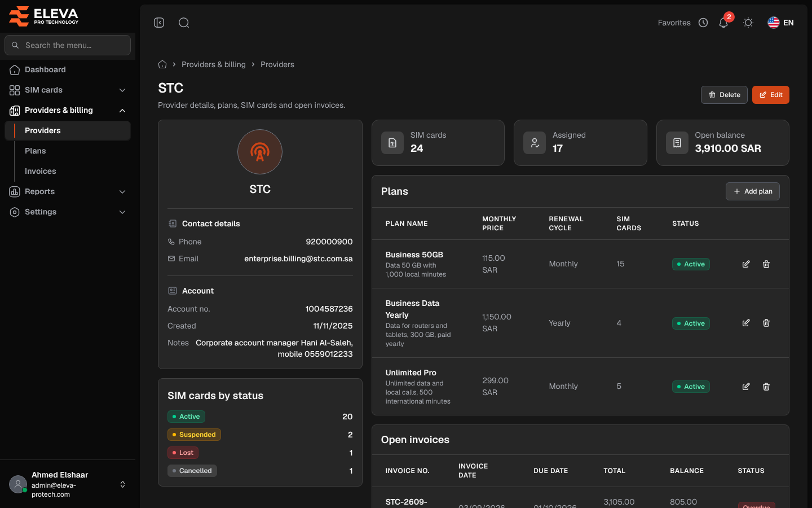Viewport: 812px width, 508px height.
Task: Edit the Unlimited Pro plan
Action: click(x=746, y=387)
